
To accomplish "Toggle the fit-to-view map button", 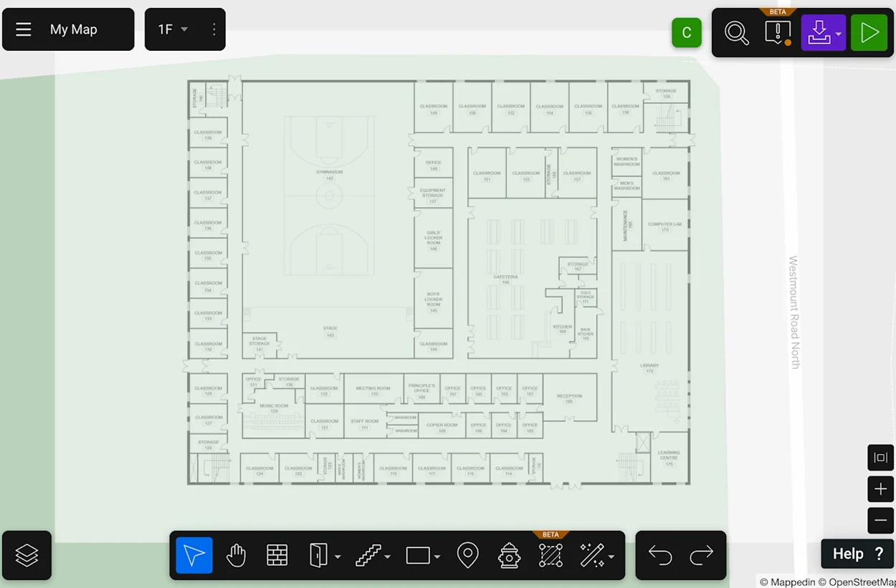I will [881, 458].
